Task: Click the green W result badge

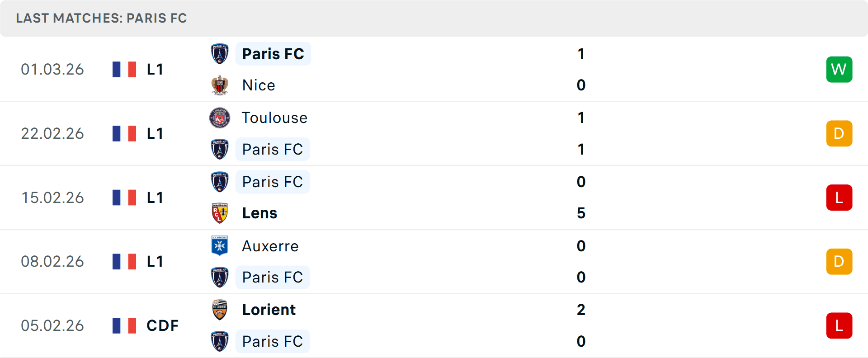Action: [x=839, y=69]
